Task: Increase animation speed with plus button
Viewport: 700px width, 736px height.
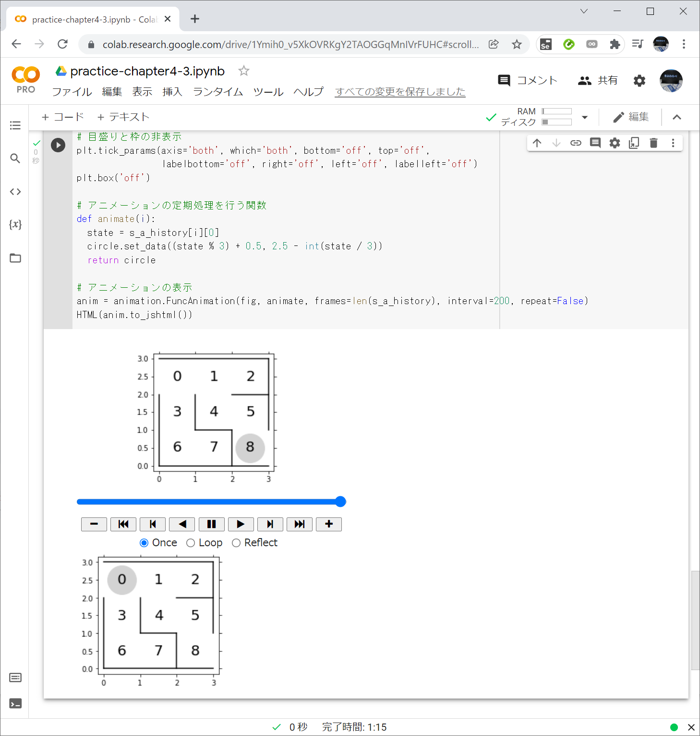Action: click(329, 524)
